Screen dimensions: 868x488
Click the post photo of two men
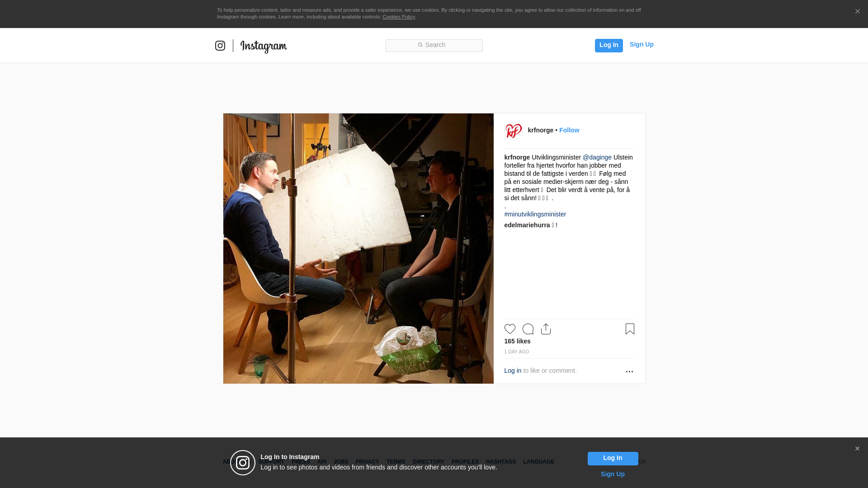point(359,249)
